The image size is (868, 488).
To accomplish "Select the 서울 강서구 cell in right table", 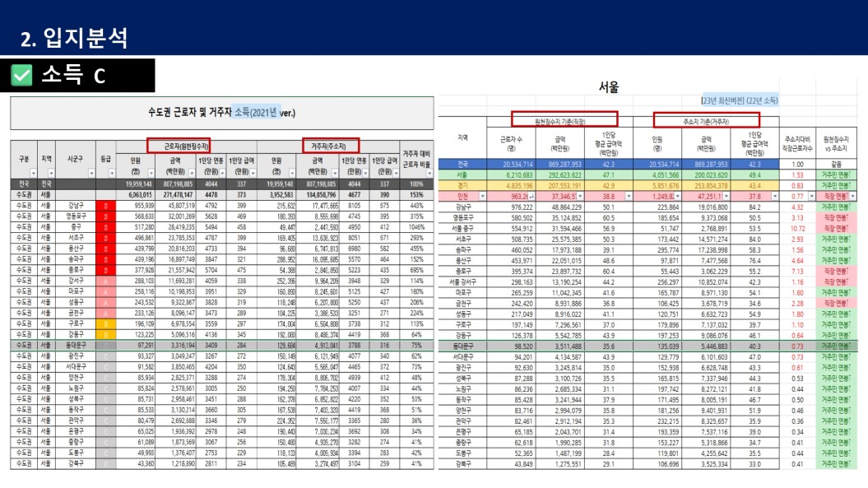I will coord(462,282).
